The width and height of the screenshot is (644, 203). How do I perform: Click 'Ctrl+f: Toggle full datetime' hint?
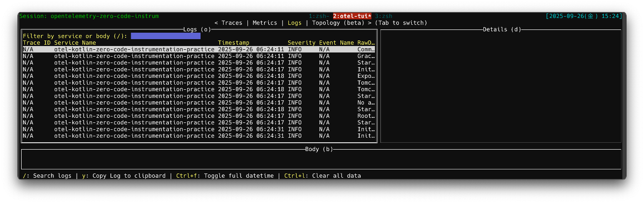[225, 176]
